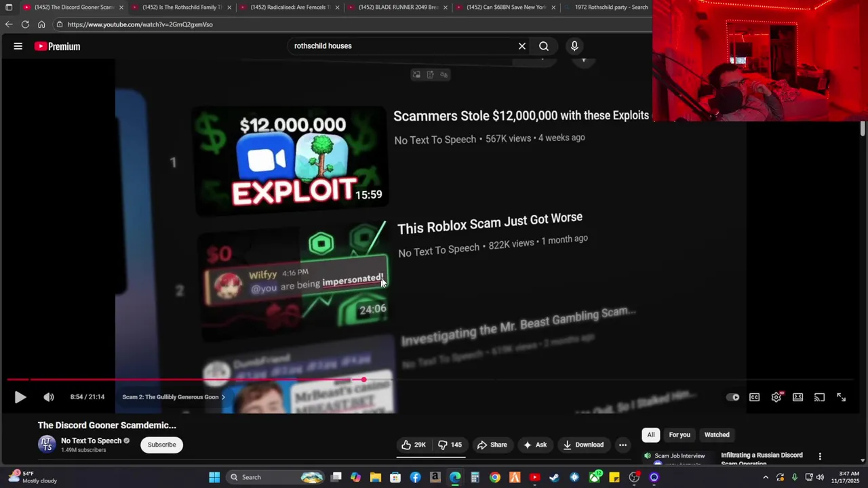The image size is (868, 488).
Task: Open Sticky Notes from the taskbar
Action: (x=614, y=477)
